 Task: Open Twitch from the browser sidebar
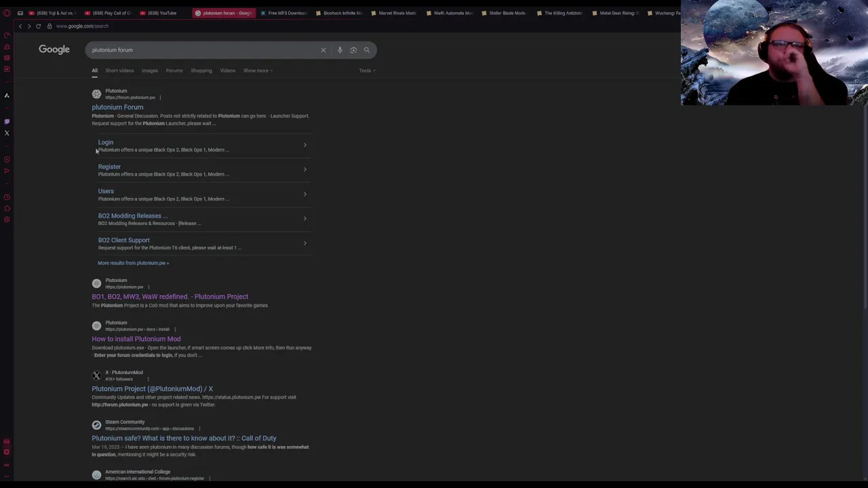coord(7,121)
